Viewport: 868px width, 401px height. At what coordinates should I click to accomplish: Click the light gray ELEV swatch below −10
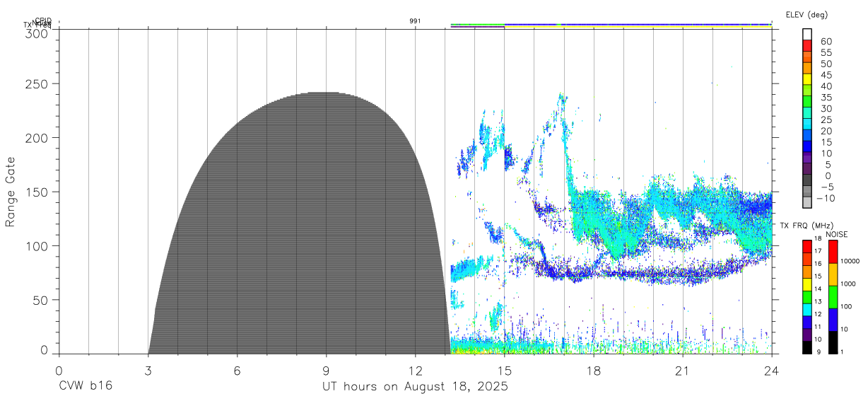[x=807, y=203]
